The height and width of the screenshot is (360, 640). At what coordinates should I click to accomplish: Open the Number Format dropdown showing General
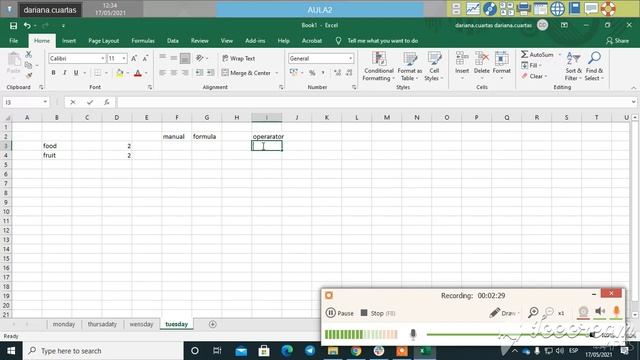click(351, 59)
